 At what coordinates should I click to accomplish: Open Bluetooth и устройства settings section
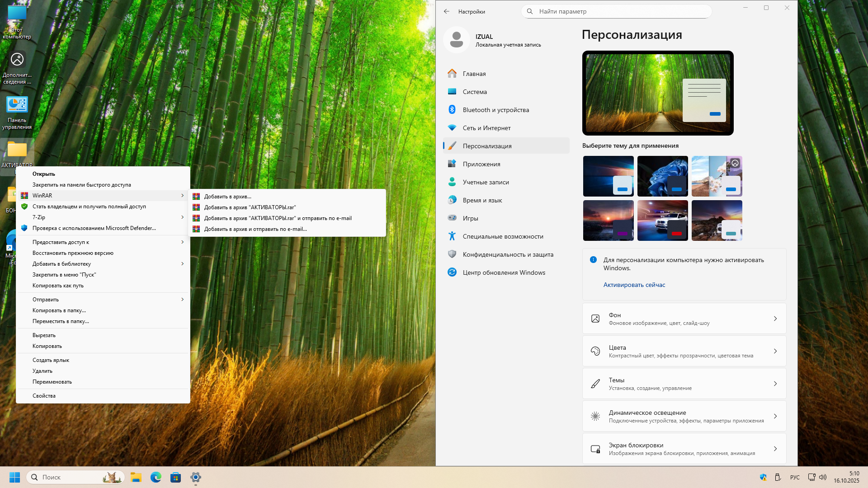click(x=495, y=110)
